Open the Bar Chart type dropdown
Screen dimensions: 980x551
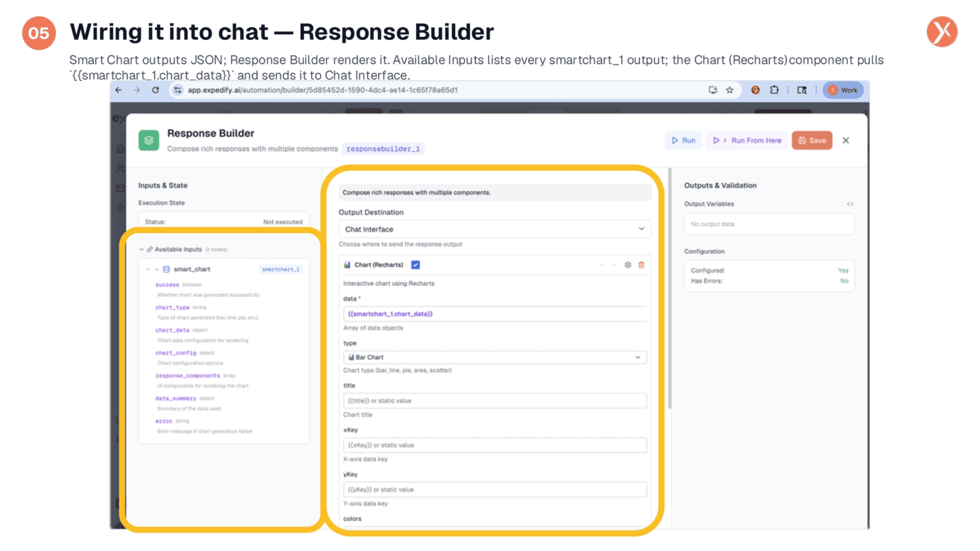(495, 357)
